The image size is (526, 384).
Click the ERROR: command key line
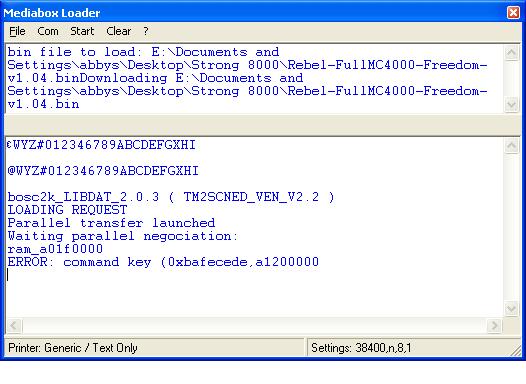[x=163, y=262]
